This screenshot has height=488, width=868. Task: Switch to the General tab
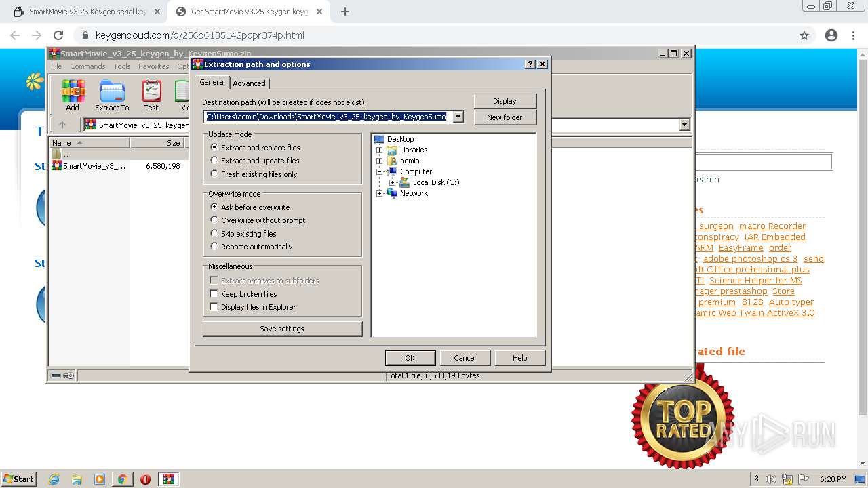pos(212,82)
